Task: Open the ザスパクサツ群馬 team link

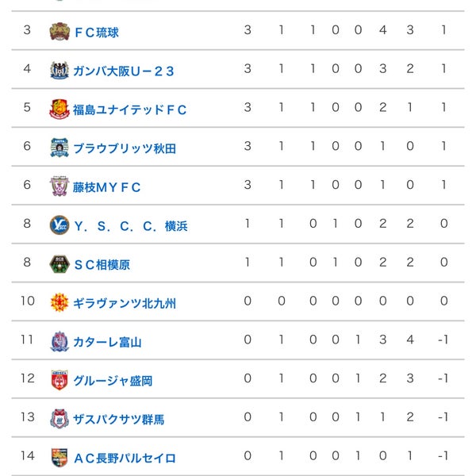Action: pyautogui.click(x=119, y=420)
